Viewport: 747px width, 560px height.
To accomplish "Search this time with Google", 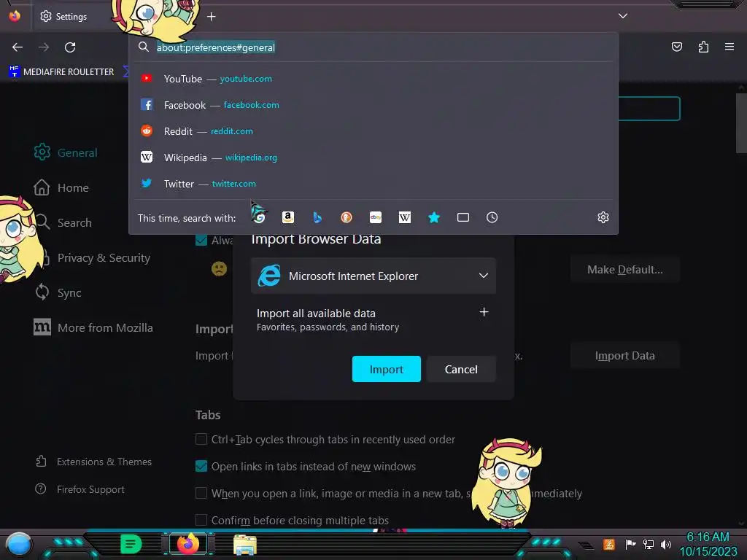I will tap(259, 217).
